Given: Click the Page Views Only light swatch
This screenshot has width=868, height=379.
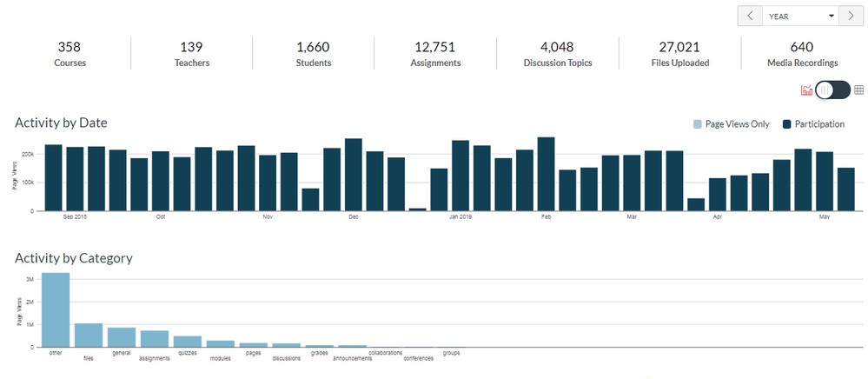Looking at the screenshot, I should click(x=698, y=124).
